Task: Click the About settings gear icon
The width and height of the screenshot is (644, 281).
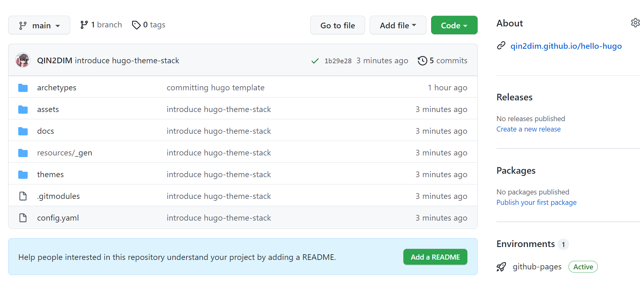Action: pyautogui.click(x=635, y=23)
